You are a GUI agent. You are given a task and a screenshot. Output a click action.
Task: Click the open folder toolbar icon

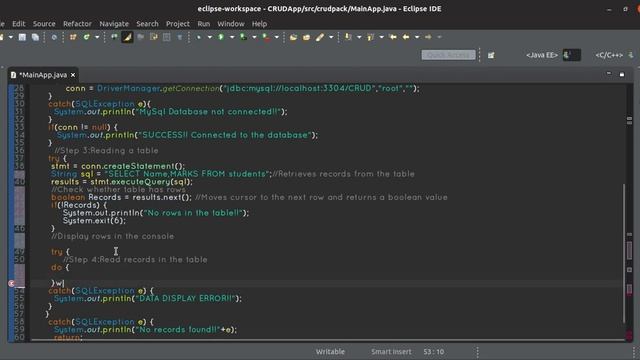pyautogui.click(x=293, y=37)
